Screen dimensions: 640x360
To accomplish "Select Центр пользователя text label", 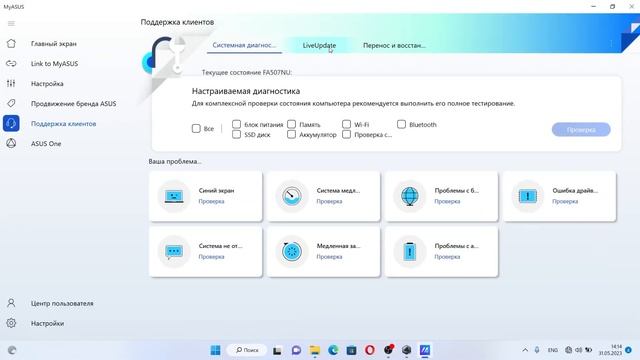I will coord(62,303).
